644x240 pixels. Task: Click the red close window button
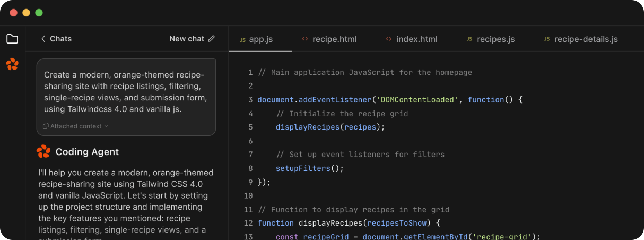tap(14, 13)
